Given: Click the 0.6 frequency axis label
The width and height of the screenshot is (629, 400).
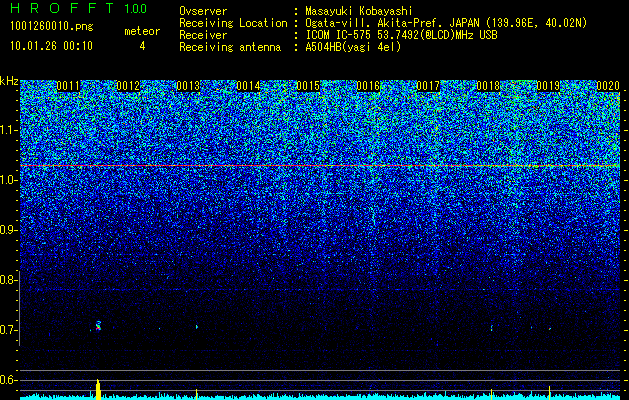Looking at the screenshot, I should (x=8, y=380).
